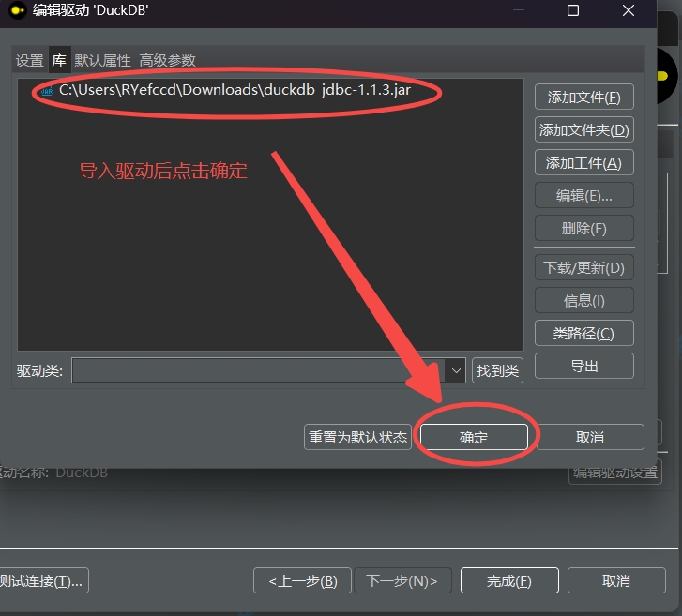Viewport: 682px width, 616px height.
Task: Confirm with the 确定 button
Action: pos(474,437)
